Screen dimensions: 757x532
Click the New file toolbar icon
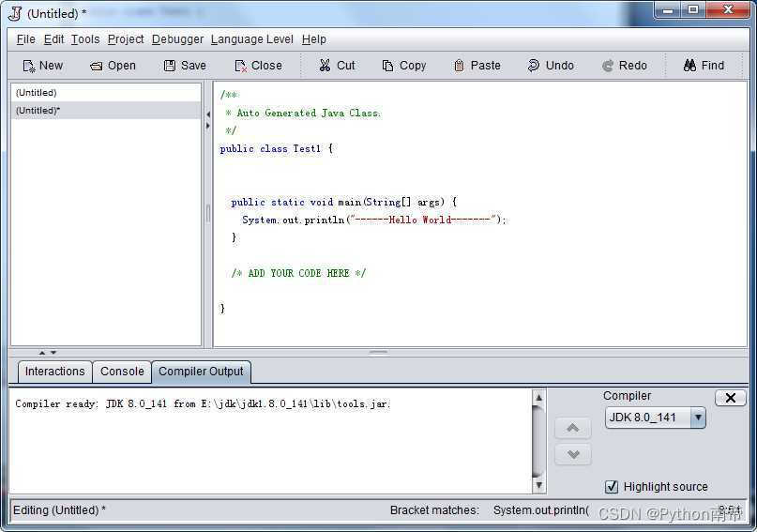point(29,66)
